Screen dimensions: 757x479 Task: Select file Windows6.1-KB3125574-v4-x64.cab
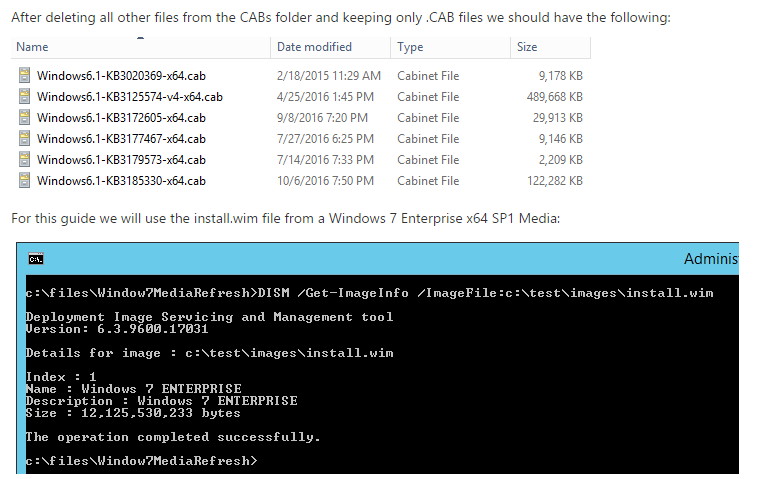click(130, 97)
